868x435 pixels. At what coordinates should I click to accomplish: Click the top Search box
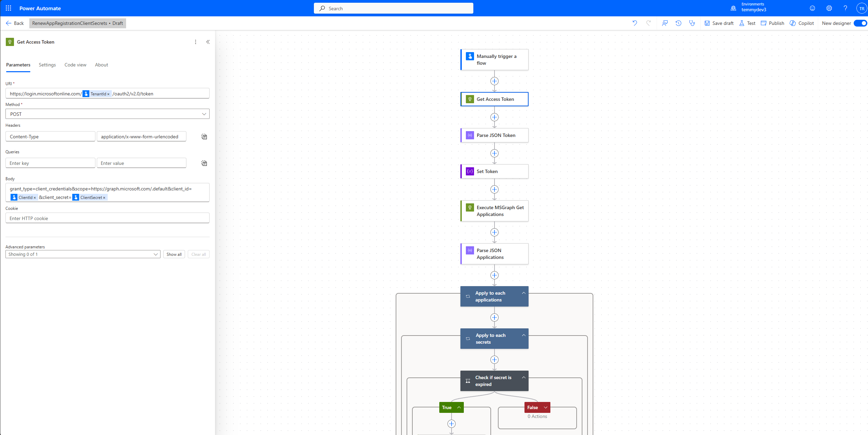(x=394, y=8)
